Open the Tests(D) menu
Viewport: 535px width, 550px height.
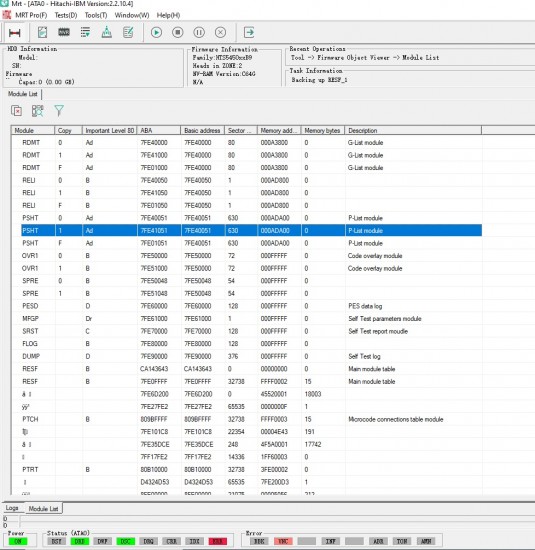point(66,15)
